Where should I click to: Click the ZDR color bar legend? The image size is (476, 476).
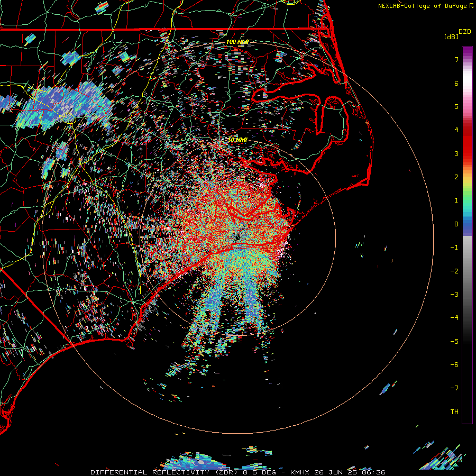(467, 235)
